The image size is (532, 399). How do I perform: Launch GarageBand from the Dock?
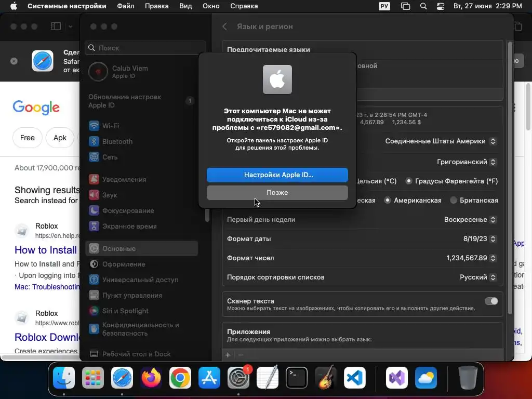pos(326,378)
